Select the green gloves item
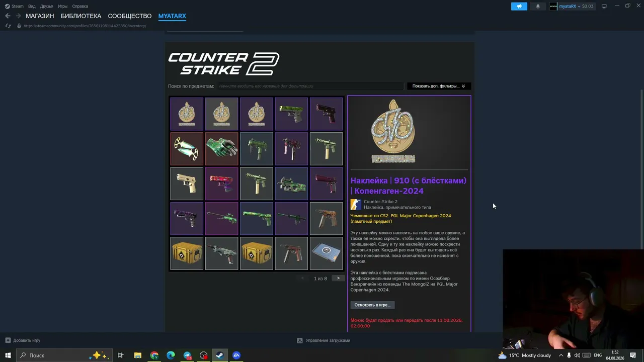This screenshot has width=644, height=362. coord(221,149)
